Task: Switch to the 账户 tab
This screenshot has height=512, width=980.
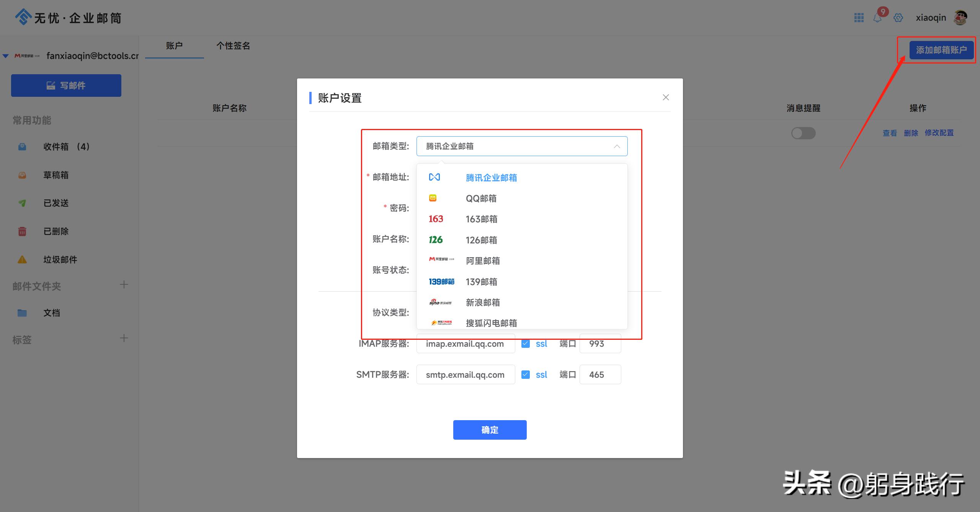Action: coord(175,46)
